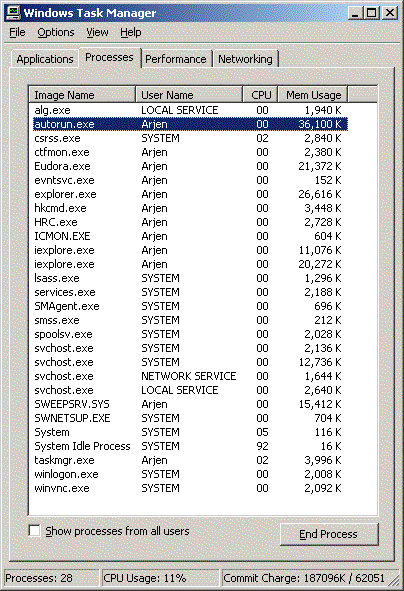Maximize the Task Manager window
Screen dimensions: 404x591
click(372, 13)
